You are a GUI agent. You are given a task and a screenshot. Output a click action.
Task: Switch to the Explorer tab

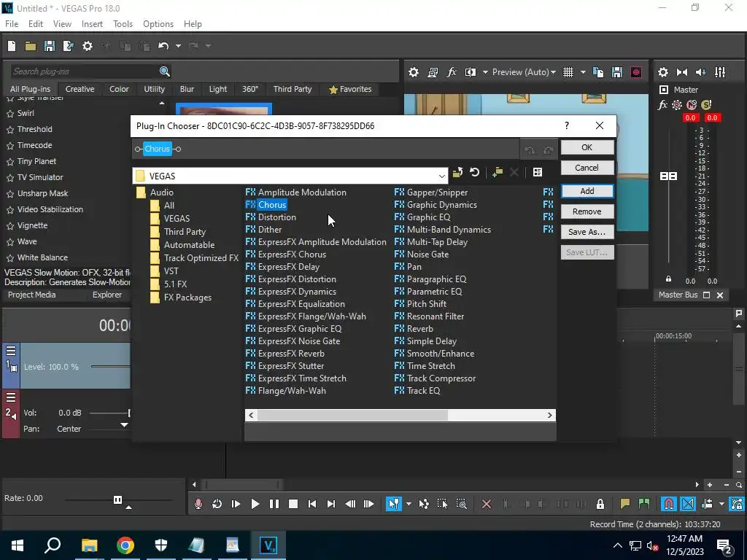107,295
